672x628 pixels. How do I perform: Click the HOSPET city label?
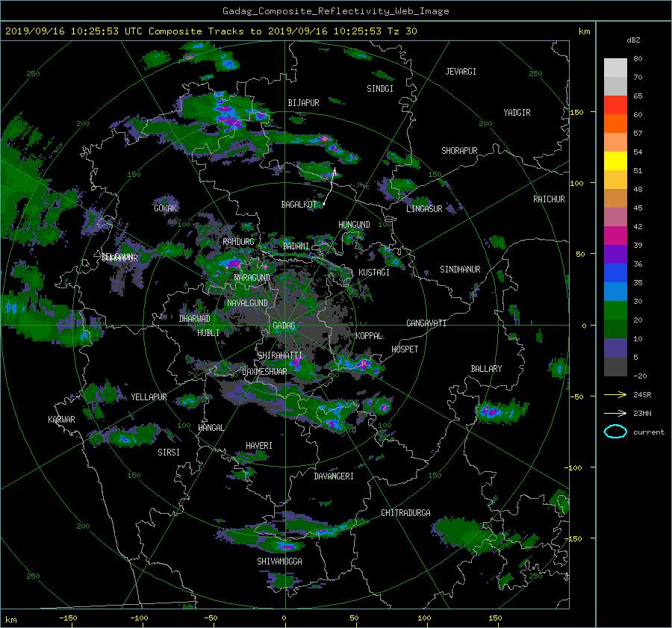point(405,349)
